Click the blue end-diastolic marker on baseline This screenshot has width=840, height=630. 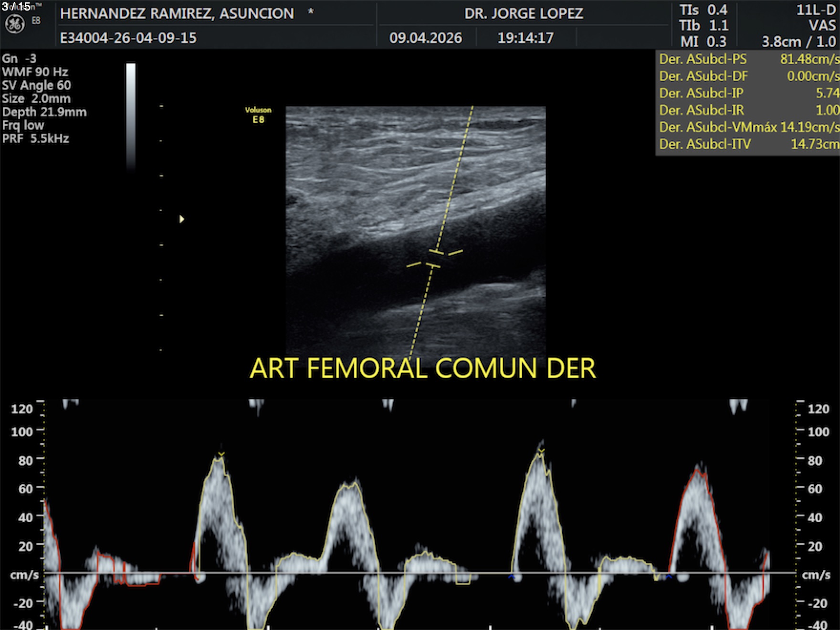click(x=511, y=577)
